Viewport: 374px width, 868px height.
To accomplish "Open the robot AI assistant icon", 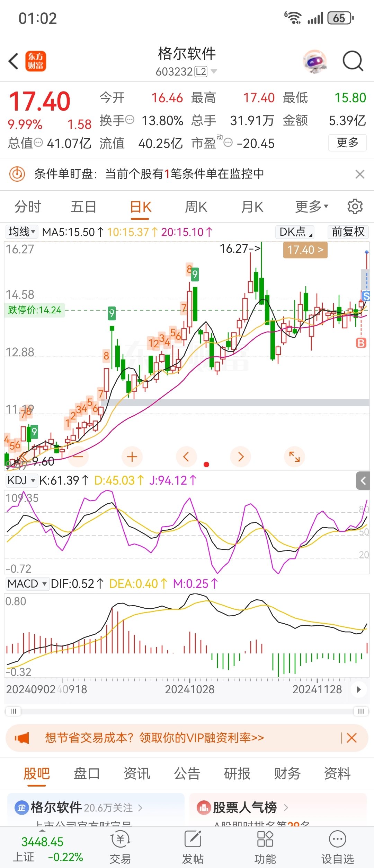I will click(315, 61).
